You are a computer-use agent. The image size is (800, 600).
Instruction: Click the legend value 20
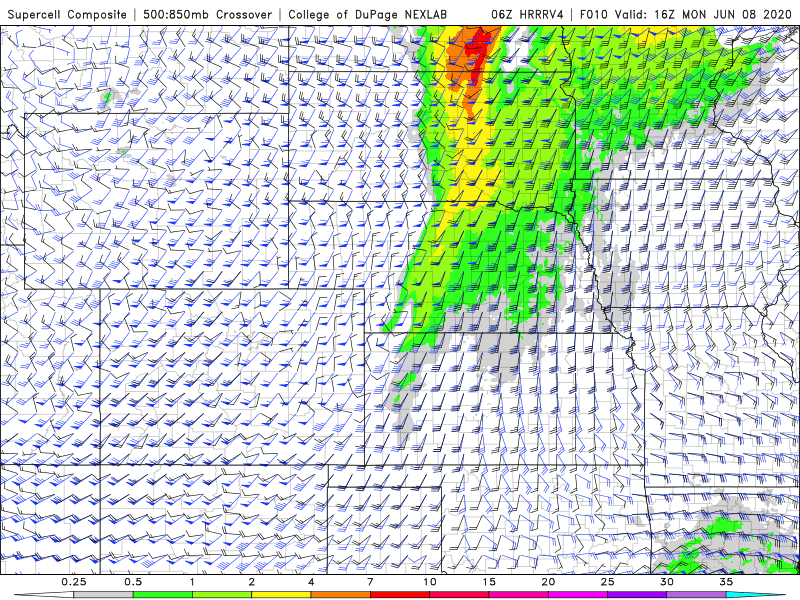point(548,582)
